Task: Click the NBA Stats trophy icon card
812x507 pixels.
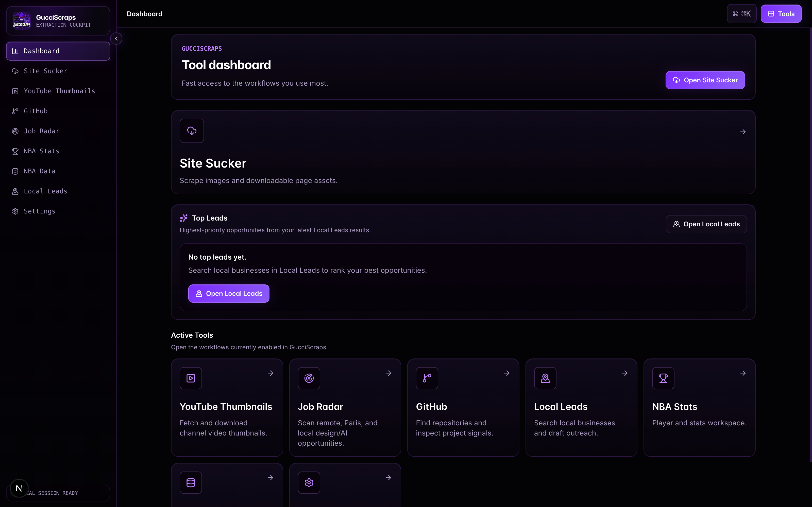Action: click(x=663, y=378)
